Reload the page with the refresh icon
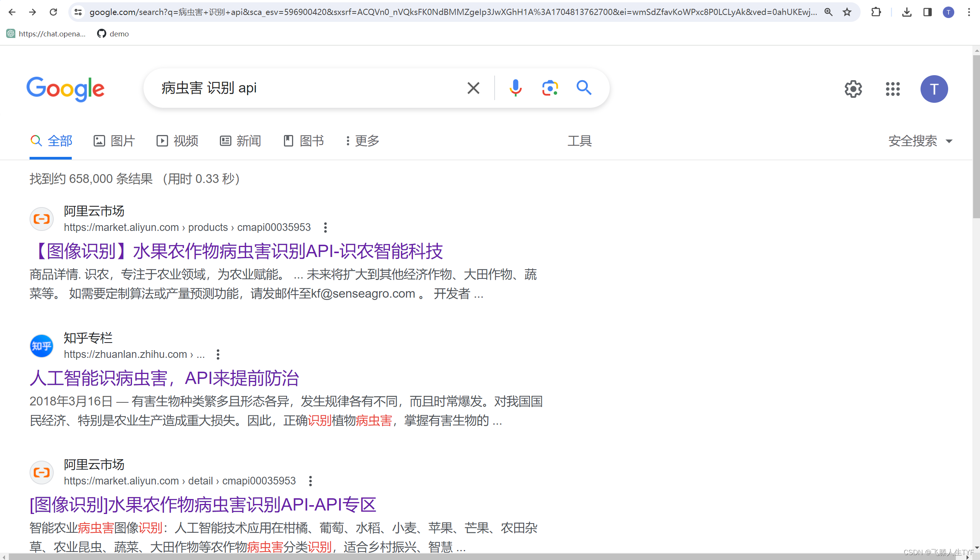980x560 pixels. (53, 12)
